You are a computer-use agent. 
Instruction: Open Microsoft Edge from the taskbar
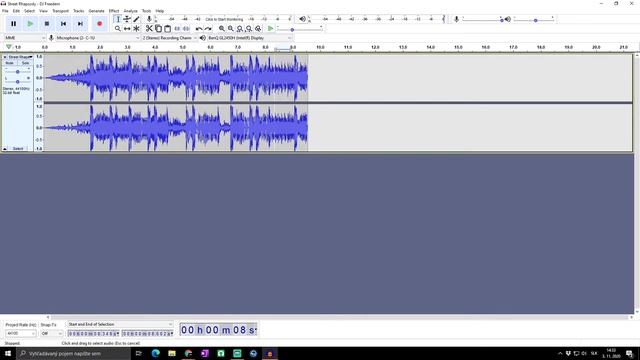pos(156,353)
